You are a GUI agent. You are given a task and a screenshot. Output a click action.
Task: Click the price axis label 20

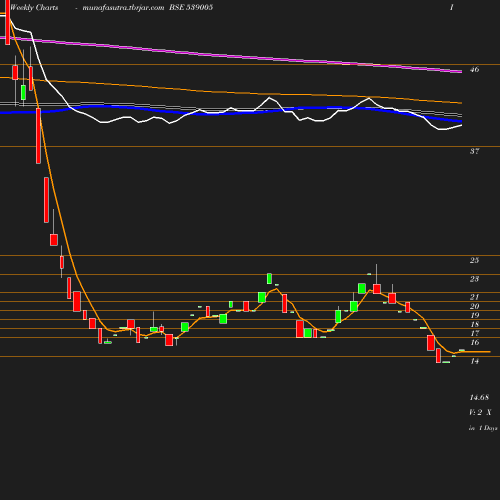(x=474, y=306)
